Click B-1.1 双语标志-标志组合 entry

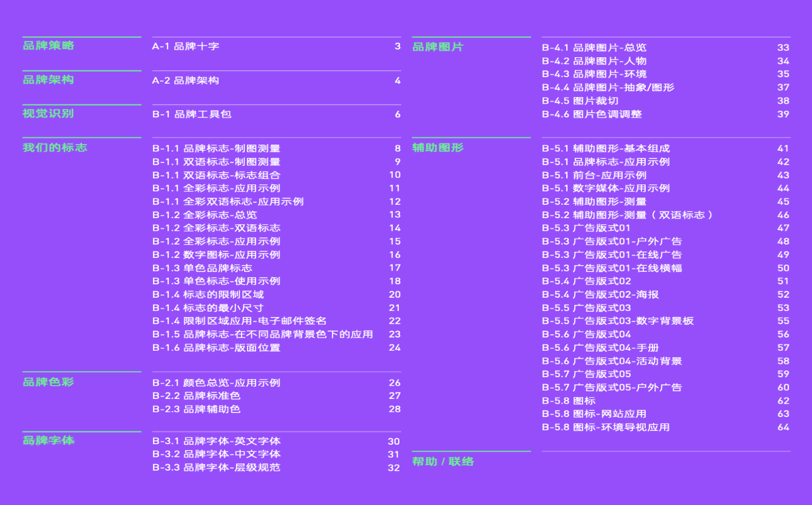(216, 175)
